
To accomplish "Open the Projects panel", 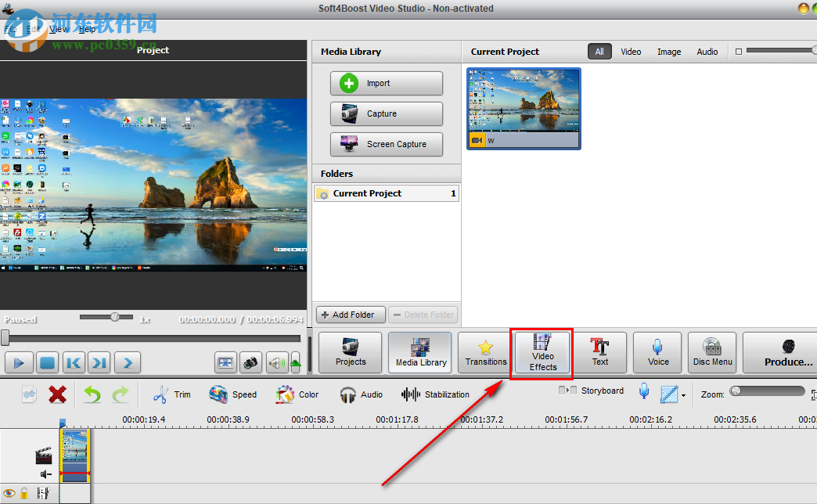I will pyautogui.click(x=350, y=352).
